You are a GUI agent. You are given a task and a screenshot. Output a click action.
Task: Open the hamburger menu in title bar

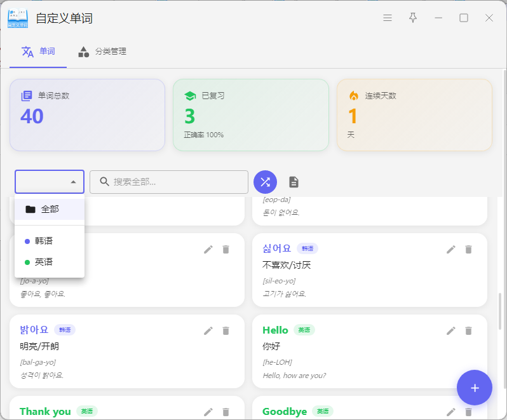click(388, 18)
